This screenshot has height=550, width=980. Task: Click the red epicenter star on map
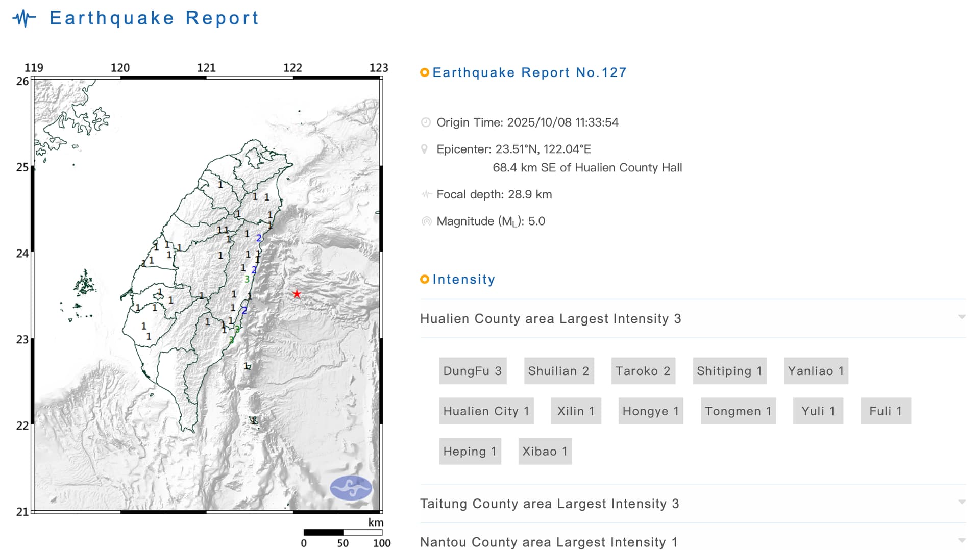tap(297, 294)
